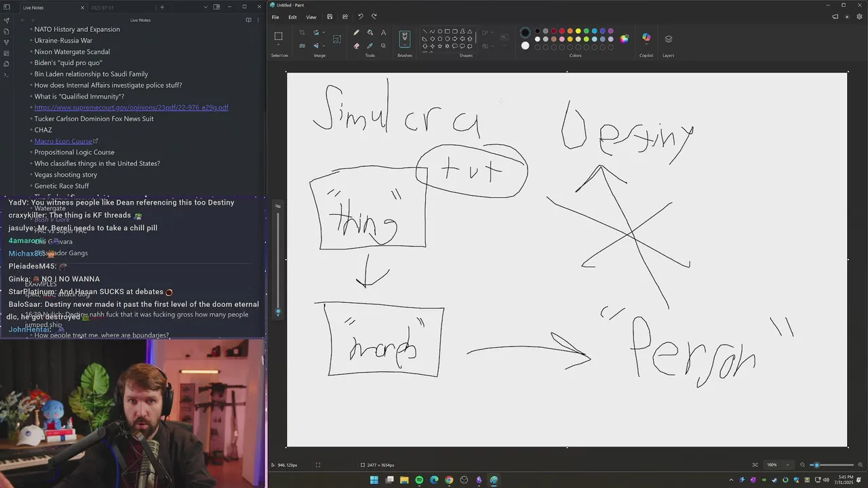Select the Magnifier tool

pos(383,46)
